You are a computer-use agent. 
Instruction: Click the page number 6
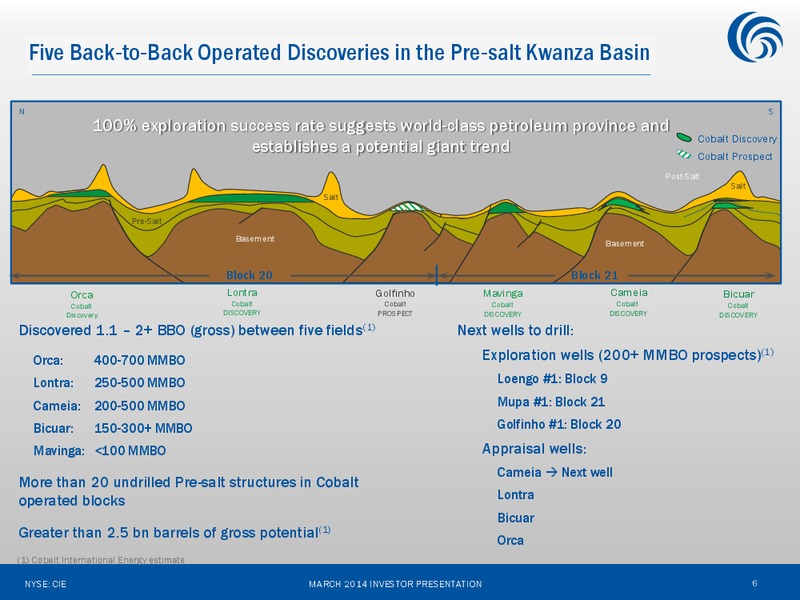(755, 583)
